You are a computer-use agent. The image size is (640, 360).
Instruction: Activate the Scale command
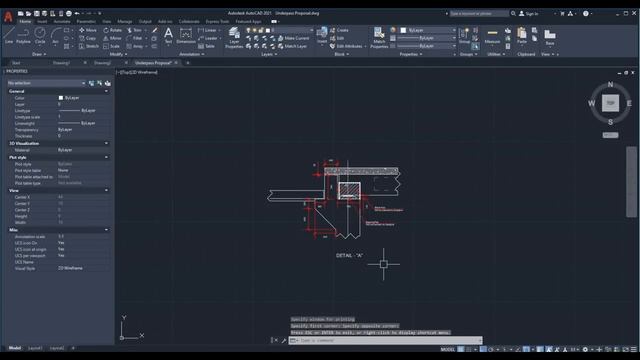(111, 46)
